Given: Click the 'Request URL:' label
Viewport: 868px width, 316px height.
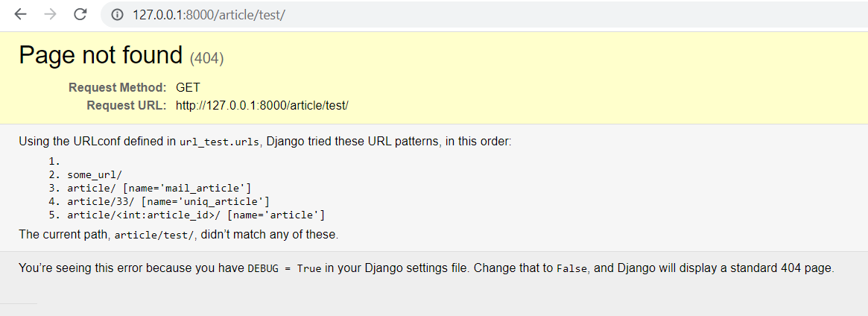Looking at the screenshot, I should (x=126, y=105).
